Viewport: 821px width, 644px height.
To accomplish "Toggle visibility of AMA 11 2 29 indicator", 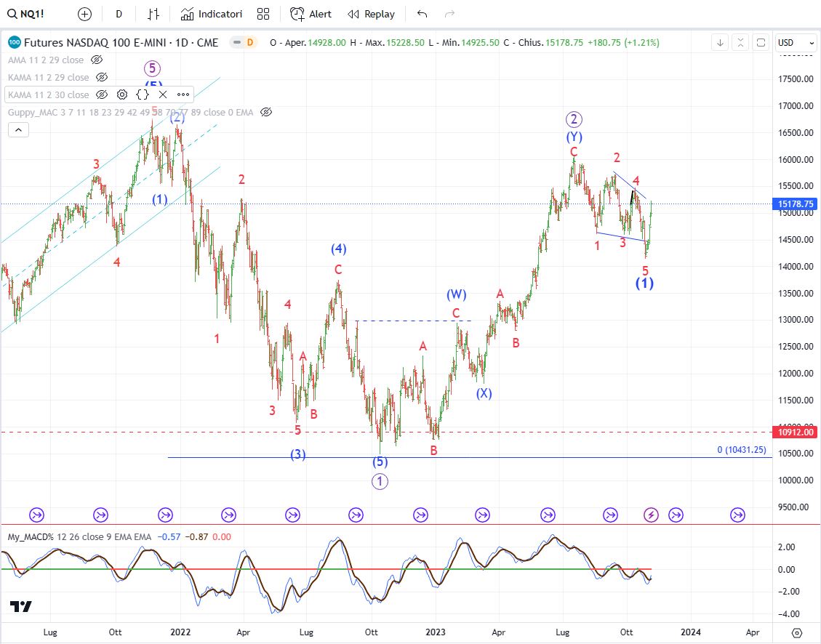I will [x=97, y=60].
